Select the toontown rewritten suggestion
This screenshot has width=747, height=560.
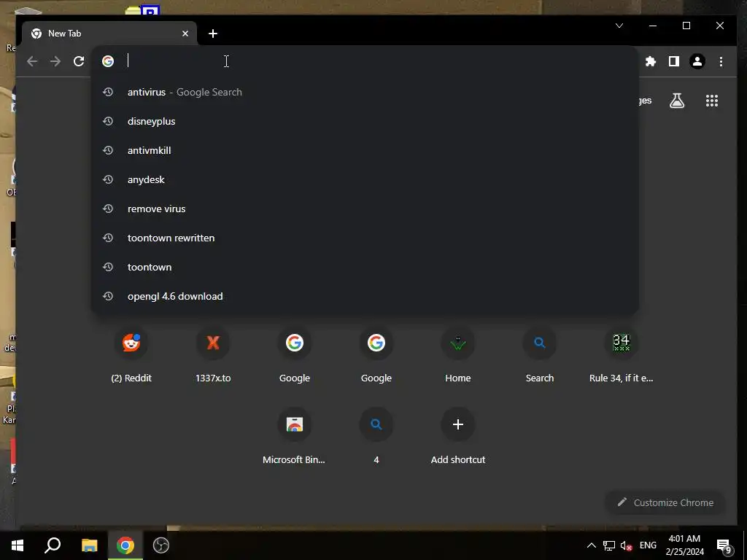click(x=365, y=238)
